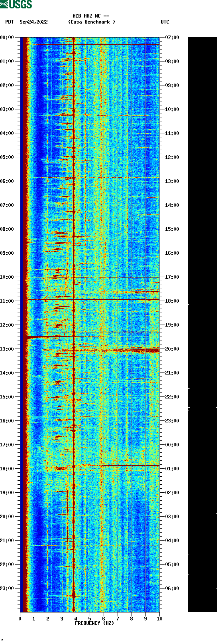Click the PDT timezone label

tap(10, 22)
